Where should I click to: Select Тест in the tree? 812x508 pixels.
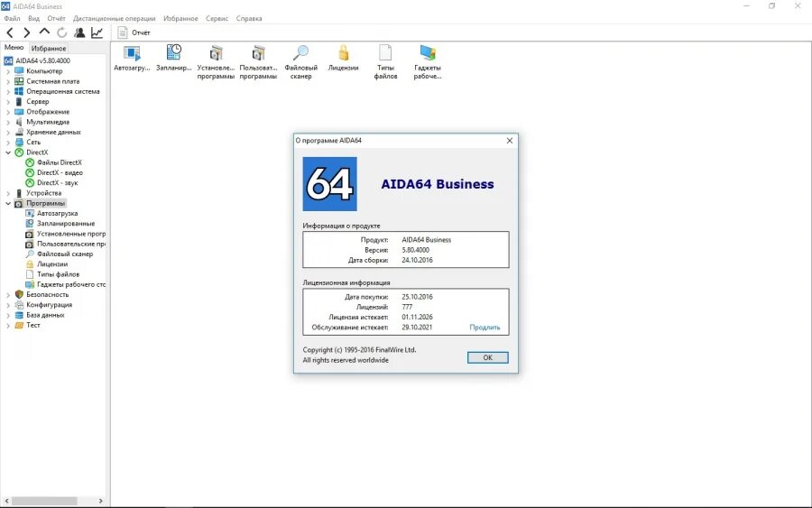click(32, 325)
